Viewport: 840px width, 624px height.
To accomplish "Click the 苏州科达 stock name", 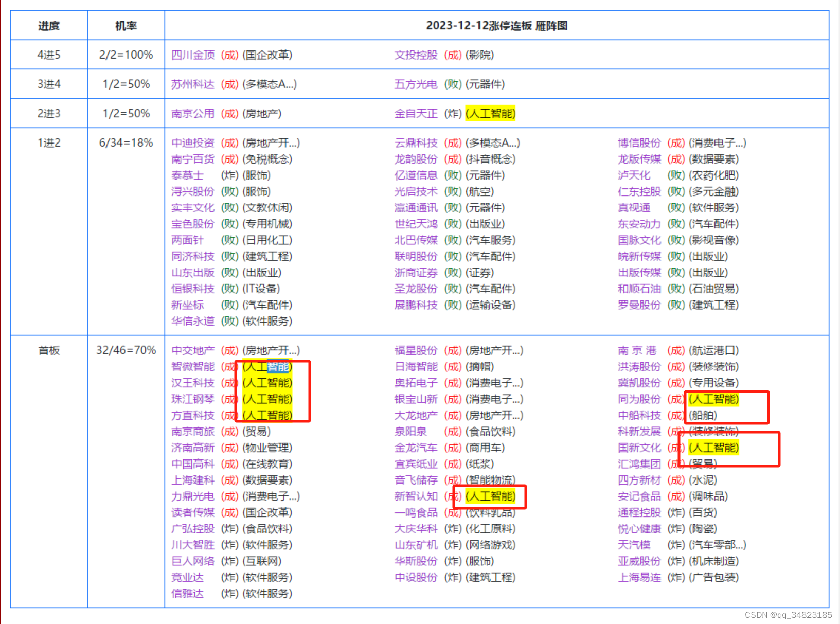I will click(x=193, y=84).
